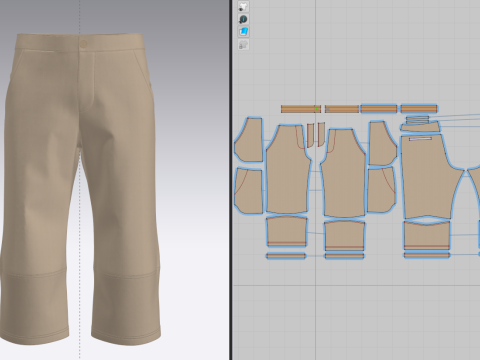Toggle the 2D information display icon

pos(244,19)
